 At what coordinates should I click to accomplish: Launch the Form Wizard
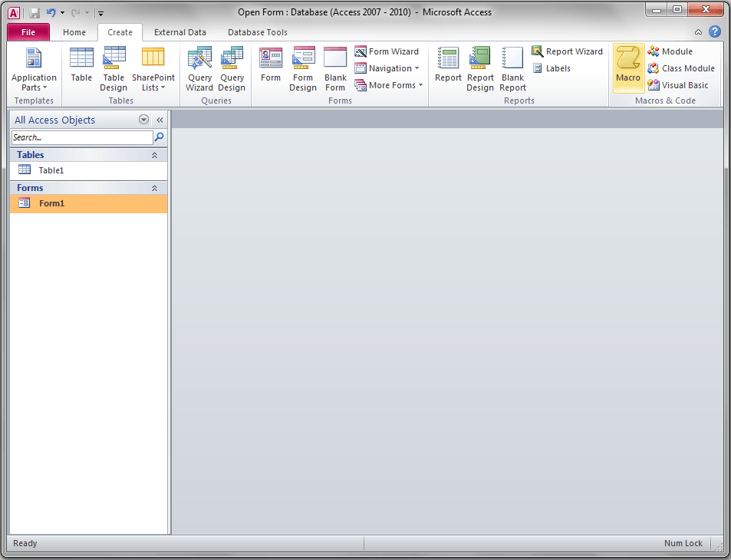[387, 51]
